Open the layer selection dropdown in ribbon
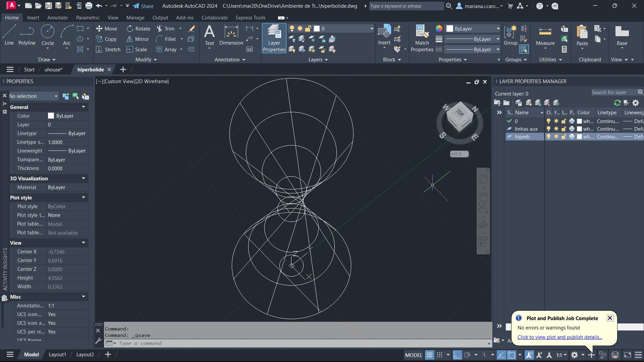The width and height of the screenshot is (644, 362). click(372, 29)
